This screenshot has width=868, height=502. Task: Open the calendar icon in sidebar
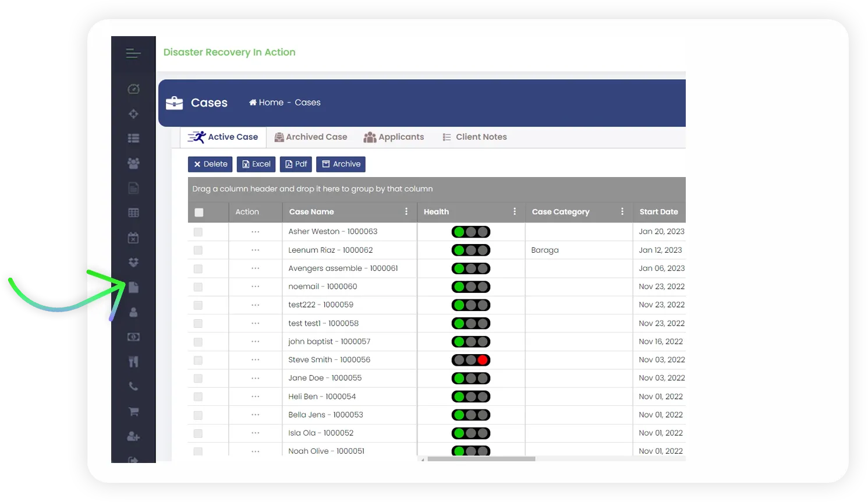tap(133, 238)
